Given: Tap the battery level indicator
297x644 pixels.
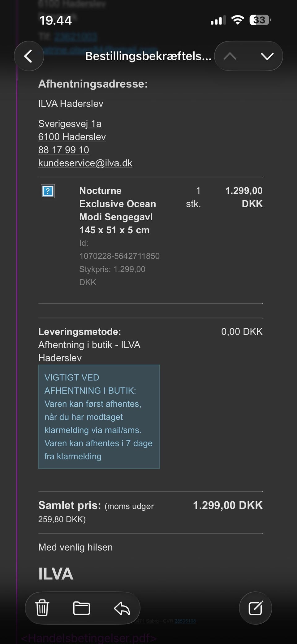Looking at the screenshot, I should (260, 20).
